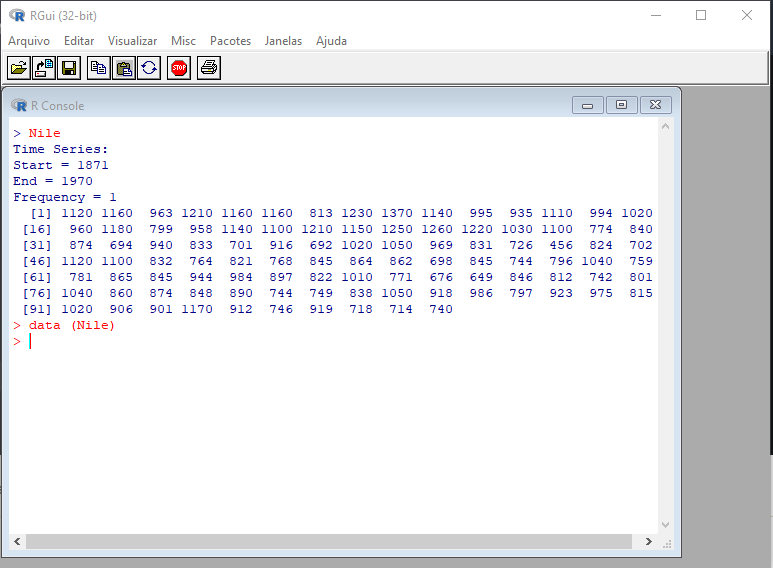Click the value 963 in first row

161,213
